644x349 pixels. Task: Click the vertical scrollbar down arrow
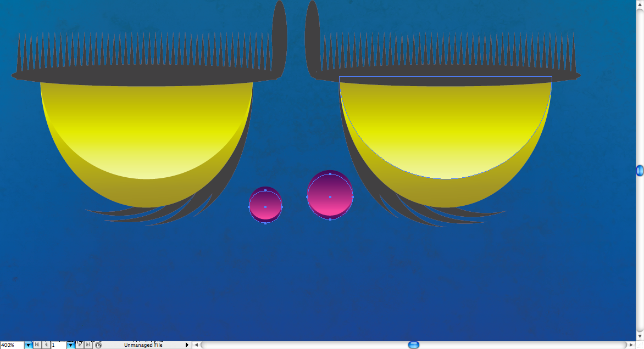point(640,336)
